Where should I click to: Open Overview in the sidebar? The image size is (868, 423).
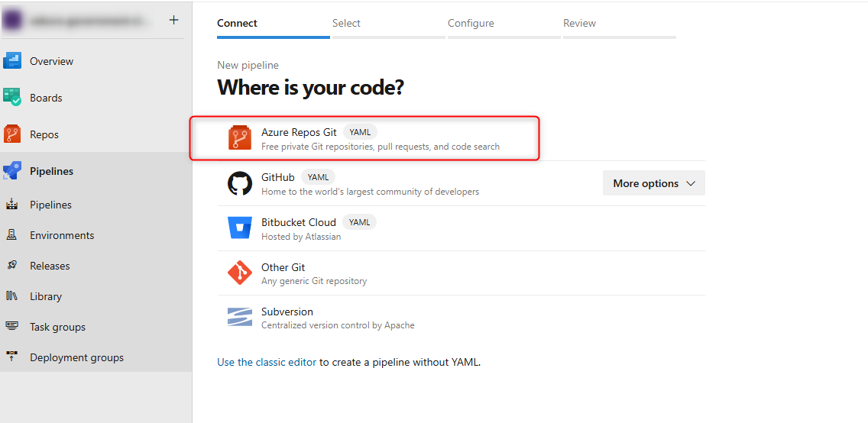coord(96,61)
